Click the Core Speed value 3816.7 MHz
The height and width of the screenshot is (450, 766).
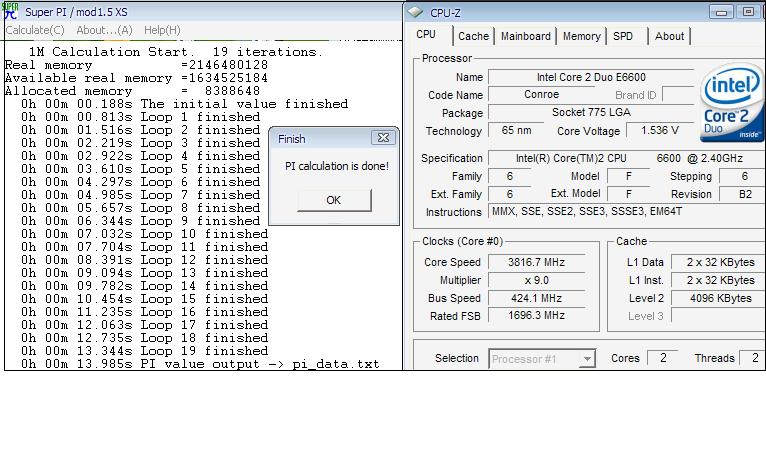536,262
